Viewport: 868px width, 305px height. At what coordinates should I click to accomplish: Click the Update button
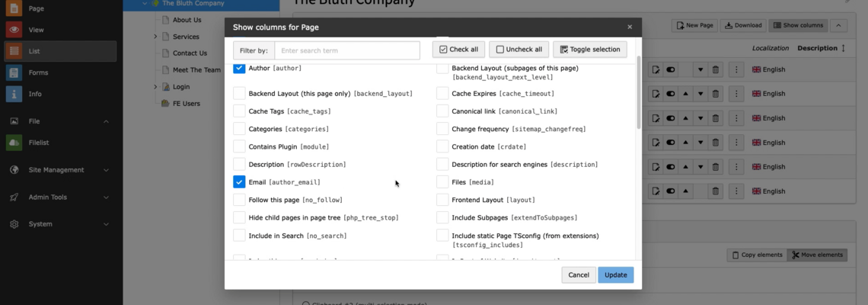(615, 274)
